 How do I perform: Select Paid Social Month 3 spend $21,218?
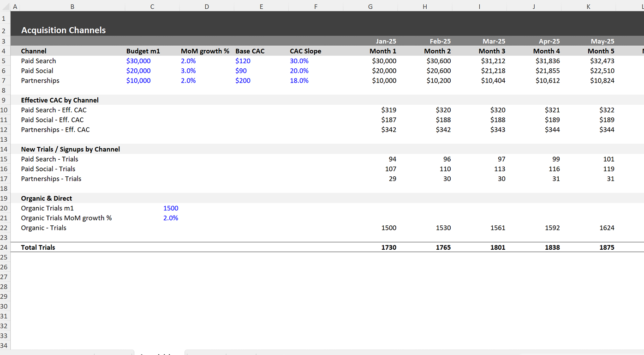493,71
